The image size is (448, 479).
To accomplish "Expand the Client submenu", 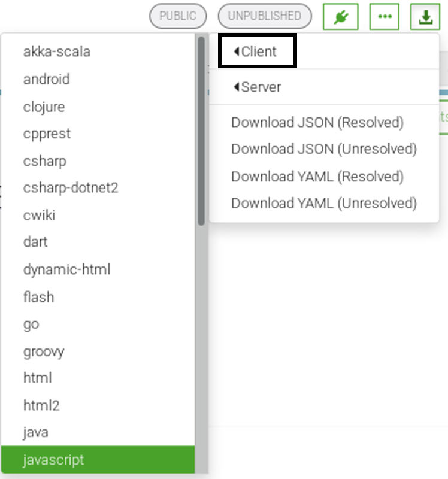I will click(257, 51).
